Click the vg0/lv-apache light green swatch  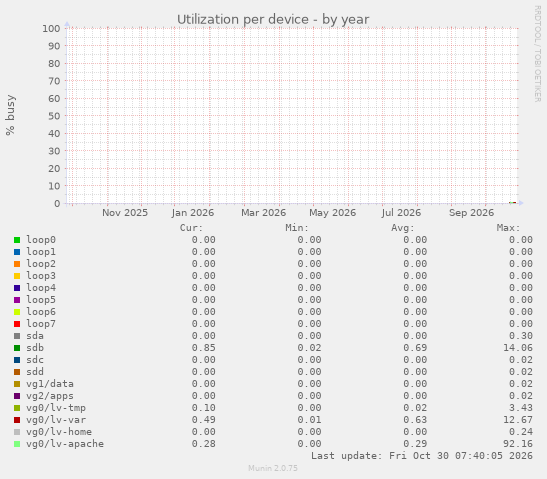(17, 444)
